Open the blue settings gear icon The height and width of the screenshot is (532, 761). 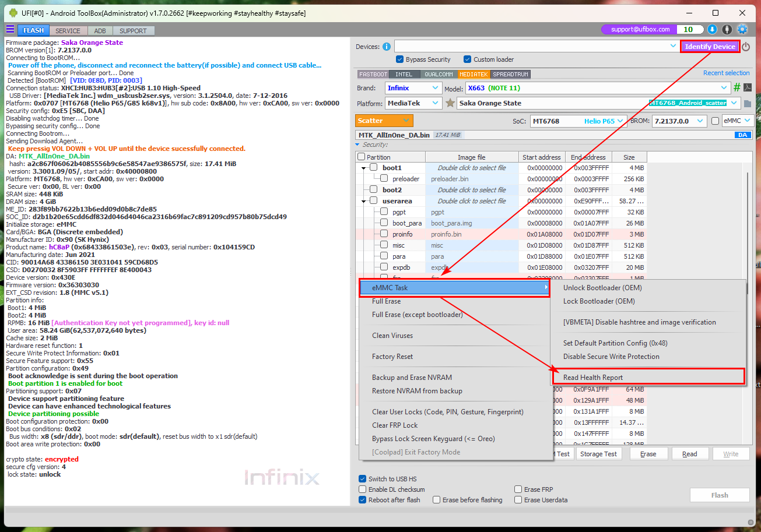742,29
